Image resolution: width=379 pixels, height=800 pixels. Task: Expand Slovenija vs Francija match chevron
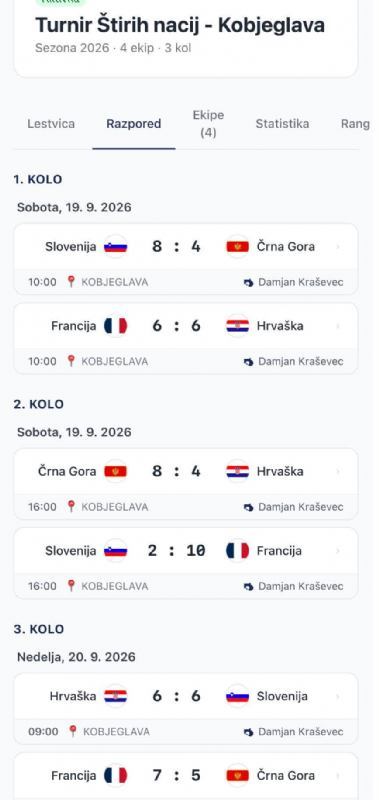tap(338, 551)
